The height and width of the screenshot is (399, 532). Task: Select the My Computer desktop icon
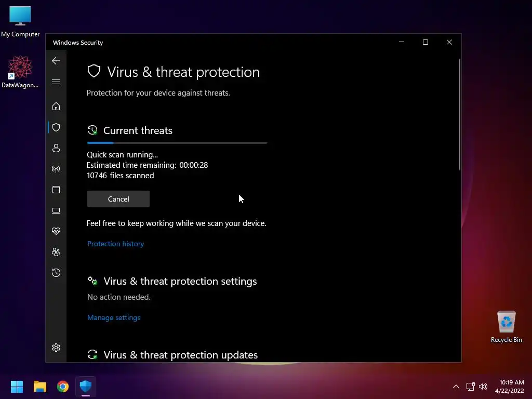point(20,22)
